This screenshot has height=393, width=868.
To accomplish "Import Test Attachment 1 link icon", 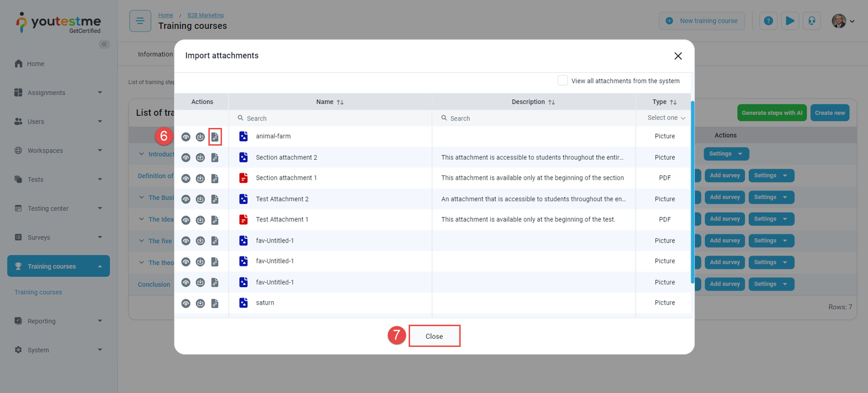I will [215, 220].
